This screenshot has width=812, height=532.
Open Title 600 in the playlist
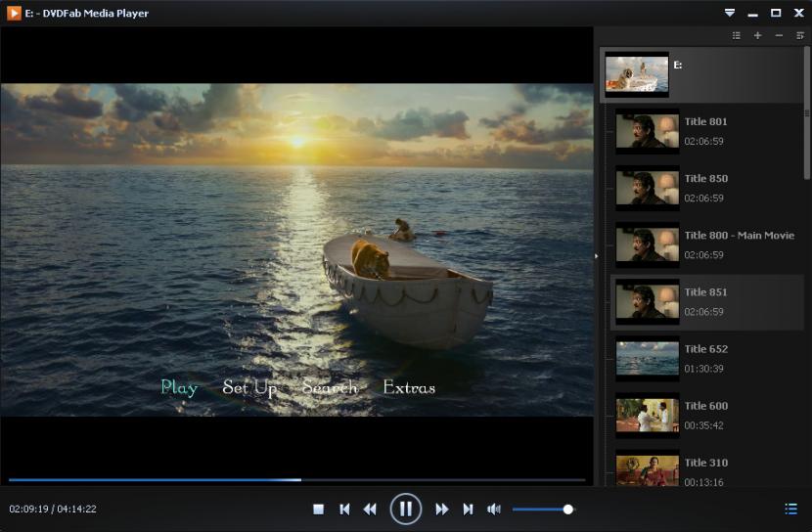pyautogui.click(x=707, y=416)
